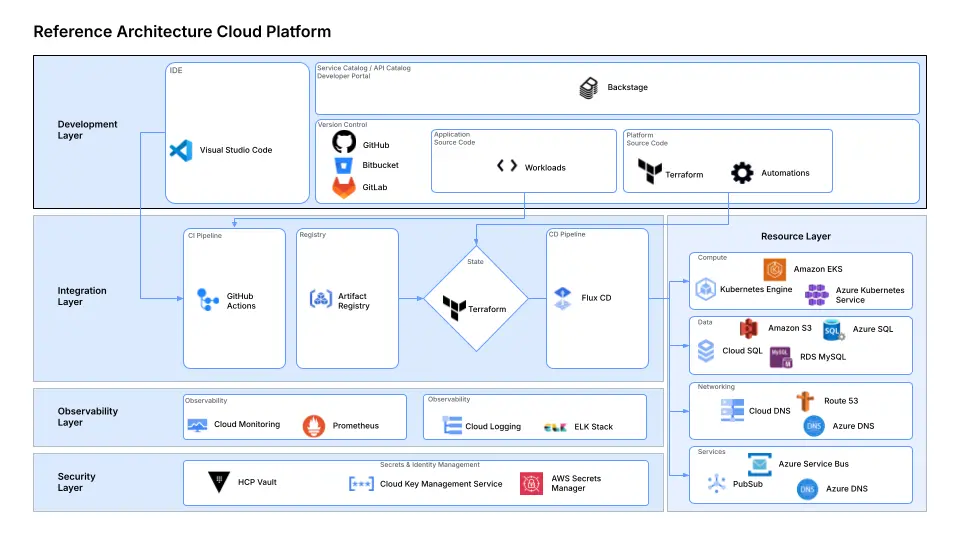The width and height of the screenshot is (960, 540).
Task: Select the Azure Service Bus icon
Action: click(x=760, y=464)
